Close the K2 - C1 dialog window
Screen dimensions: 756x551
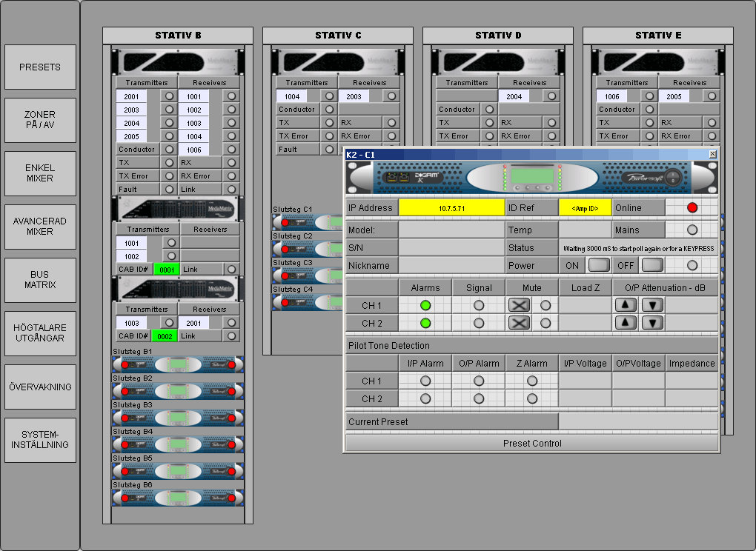pos(712,154)
